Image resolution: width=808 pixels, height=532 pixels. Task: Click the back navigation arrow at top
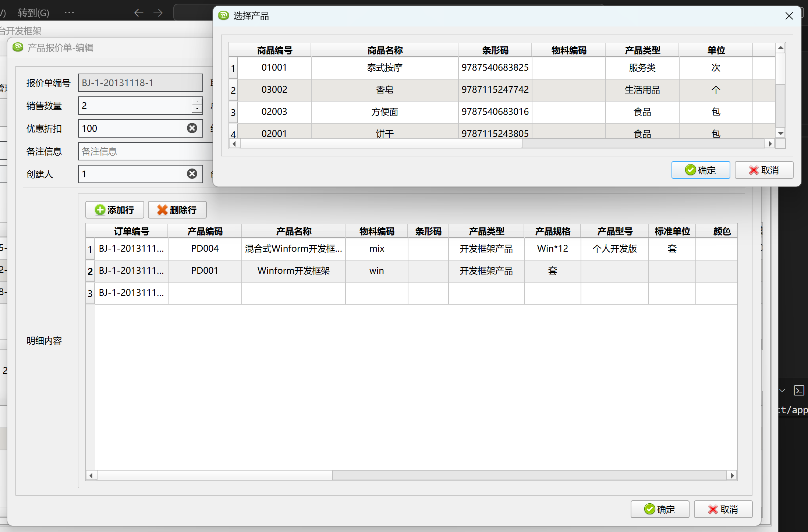pyautogui.click(x=139, y=13)
